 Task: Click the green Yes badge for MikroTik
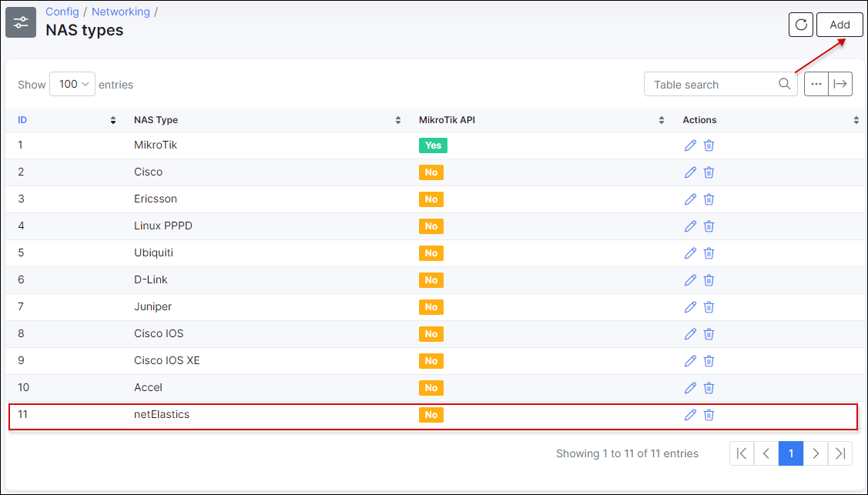point(433,145)
